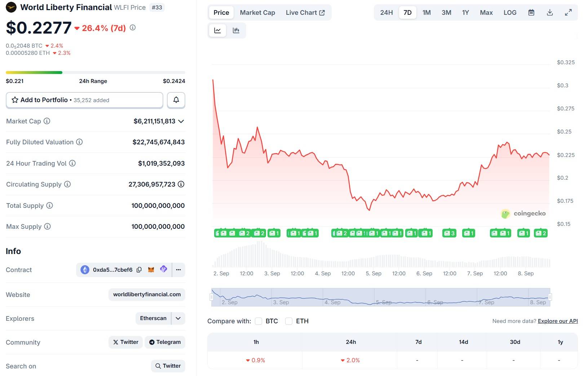Click info icon after 27,306,957,723 value
The image size is (588, 376).
point(181,184)
